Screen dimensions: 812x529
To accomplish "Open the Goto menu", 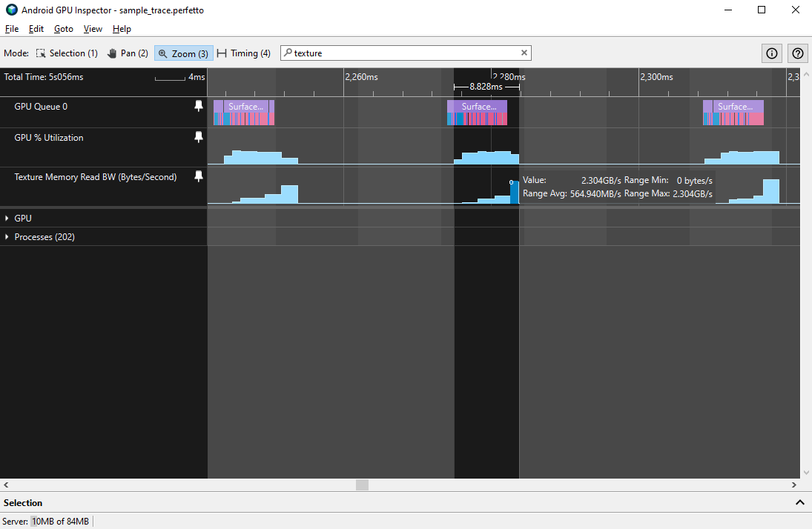I will pyautogui.click(x=64, y=29).
